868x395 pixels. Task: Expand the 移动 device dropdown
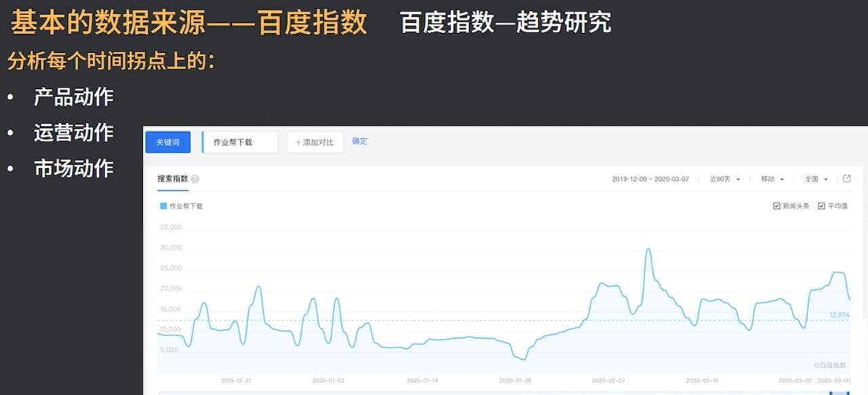pos(772,179)
